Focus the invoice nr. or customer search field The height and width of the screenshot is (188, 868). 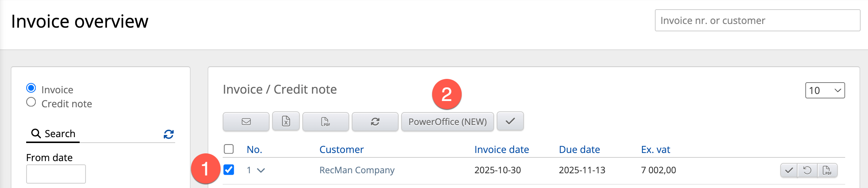click(x=757, y=21)
